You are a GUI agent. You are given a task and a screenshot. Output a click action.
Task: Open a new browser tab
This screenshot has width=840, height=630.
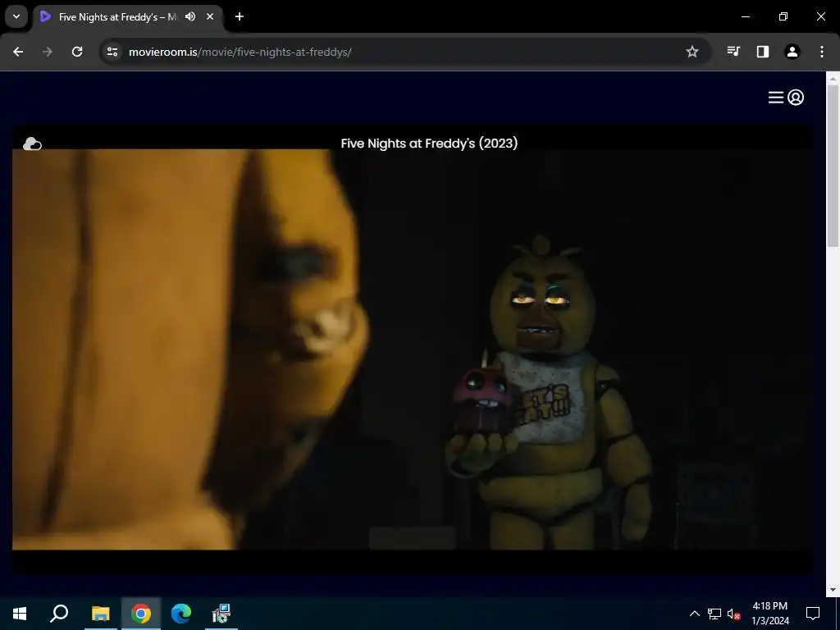coord(240,16)
